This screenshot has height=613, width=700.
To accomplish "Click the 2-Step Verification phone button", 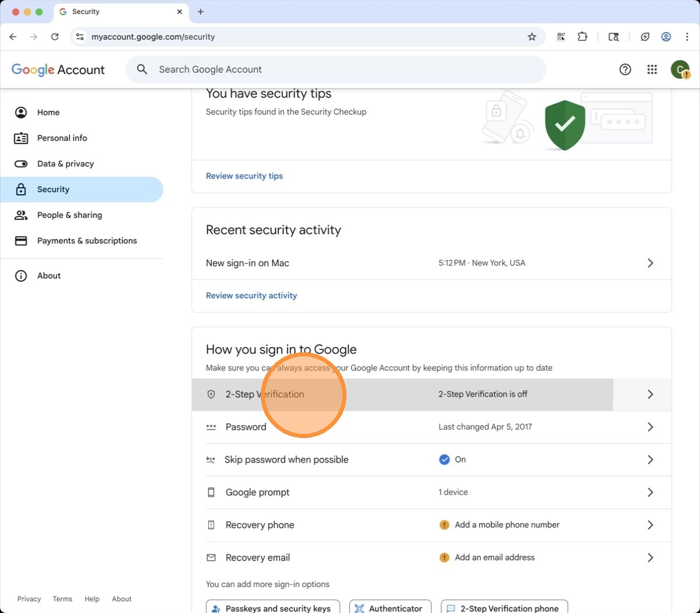I will pyautogui.click(x=505, y=607).
